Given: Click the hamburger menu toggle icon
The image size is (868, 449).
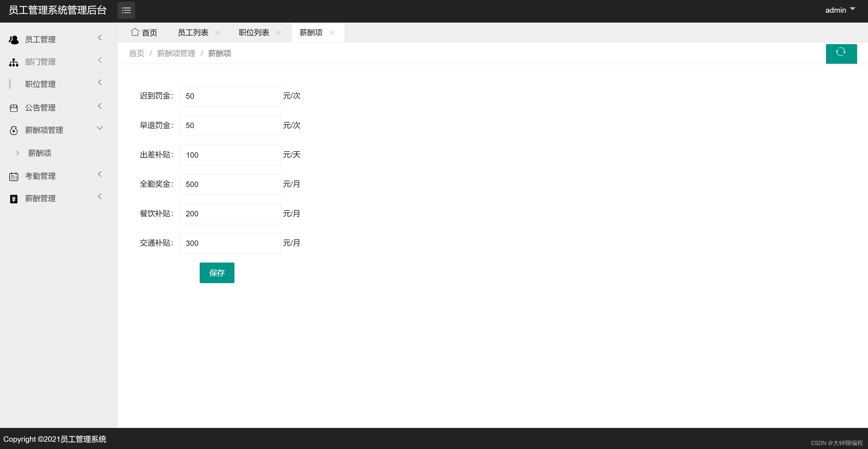Looking at the screenshot, I should click(126, 11).
